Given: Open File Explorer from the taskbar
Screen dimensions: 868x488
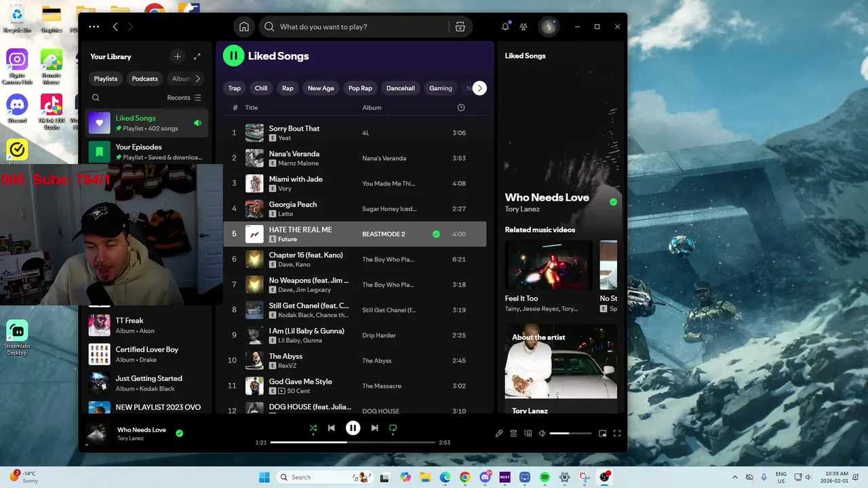Looking at the screenshot, I should 425,477.
